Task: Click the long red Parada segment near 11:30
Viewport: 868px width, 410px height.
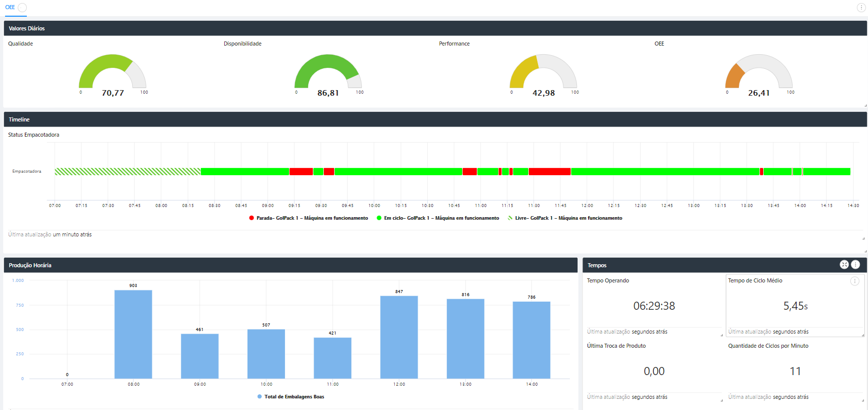Action: tap(550, 172)
